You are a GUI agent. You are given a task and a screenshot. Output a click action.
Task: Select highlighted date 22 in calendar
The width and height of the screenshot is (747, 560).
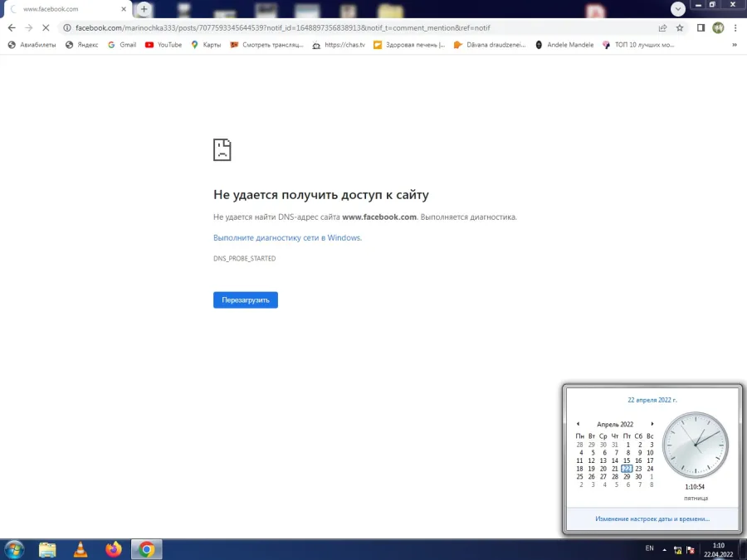[x=627, y=469]
